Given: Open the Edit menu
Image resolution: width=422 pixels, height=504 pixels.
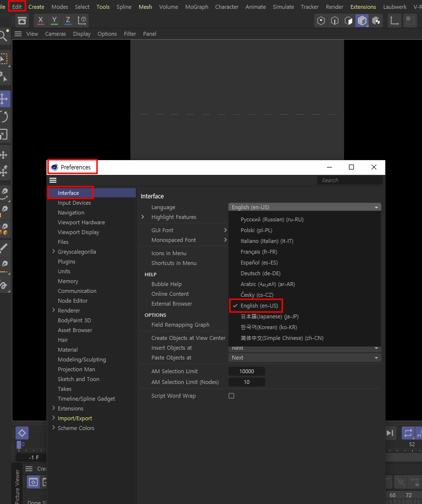Looking at the screenshot, I should [x=17, y=7].
